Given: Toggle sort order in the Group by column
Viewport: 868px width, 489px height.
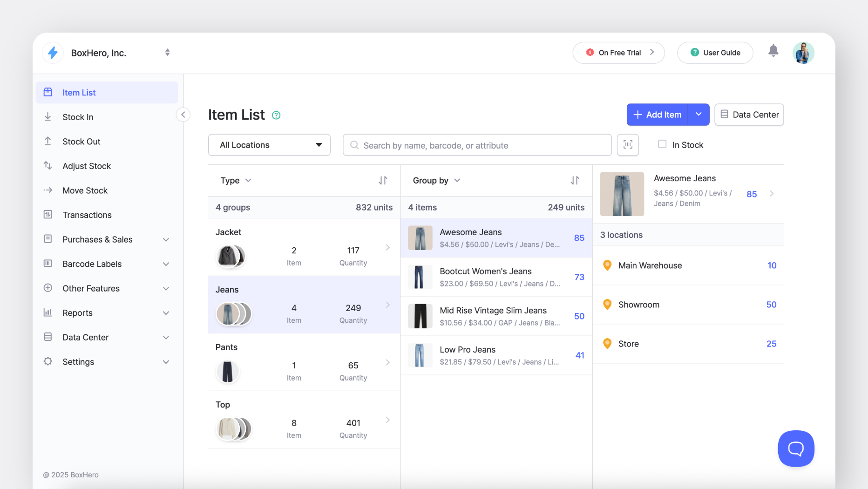Looking at the screenshot, I should click(575, 180).
